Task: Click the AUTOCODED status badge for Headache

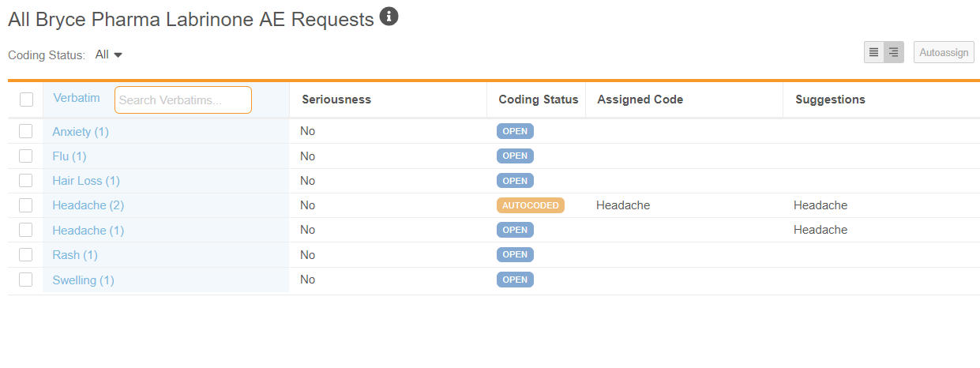Action: (x=530, y=205)
